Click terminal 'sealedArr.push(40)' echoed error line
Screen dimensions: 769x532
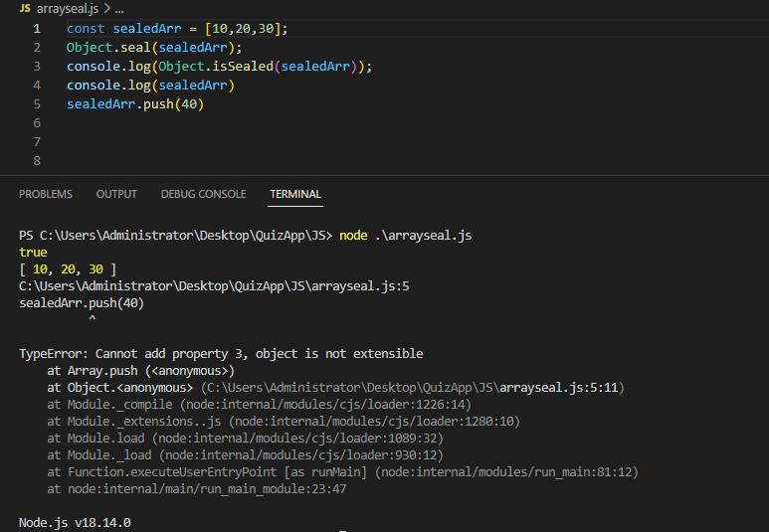tap(82, 303)
